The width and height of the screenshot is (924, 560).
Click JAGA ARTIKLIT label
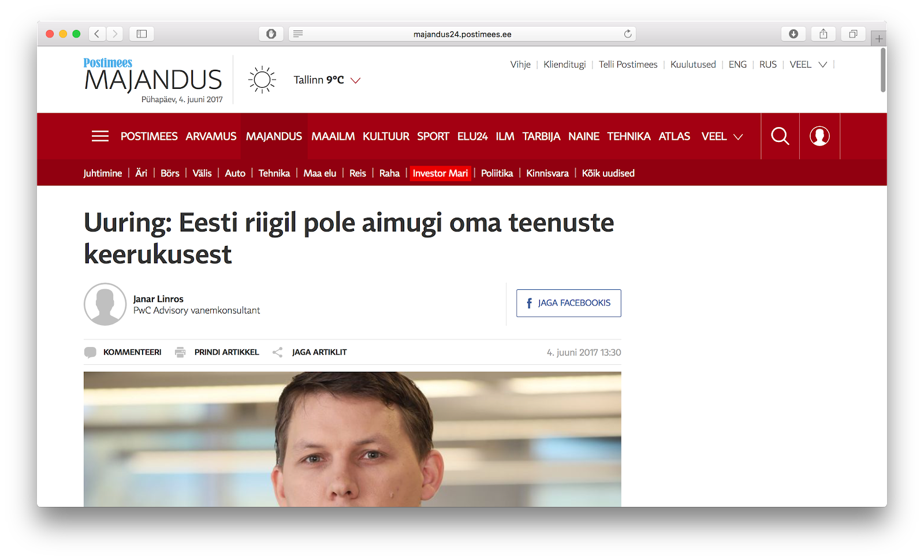coord(319,352)
